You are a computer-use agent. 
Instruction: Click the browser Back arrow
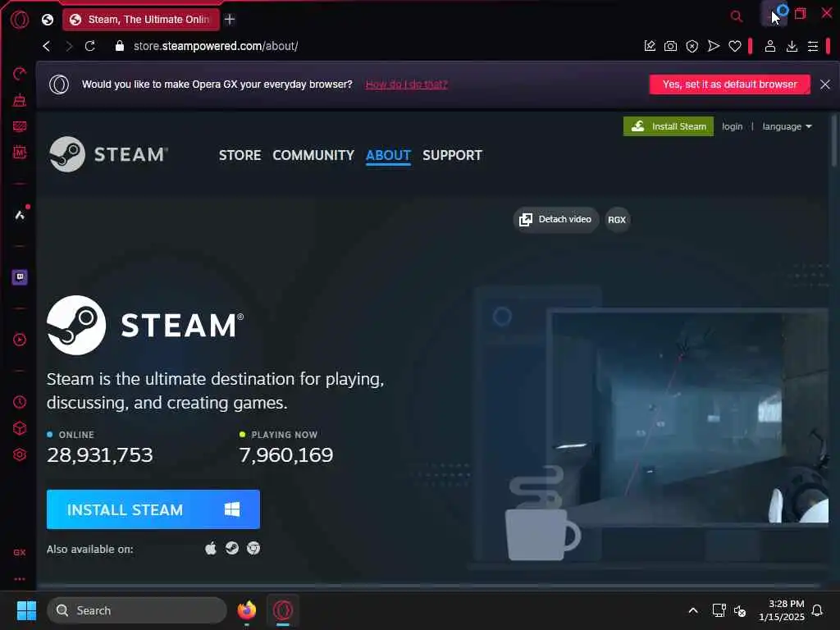point(47,46)
